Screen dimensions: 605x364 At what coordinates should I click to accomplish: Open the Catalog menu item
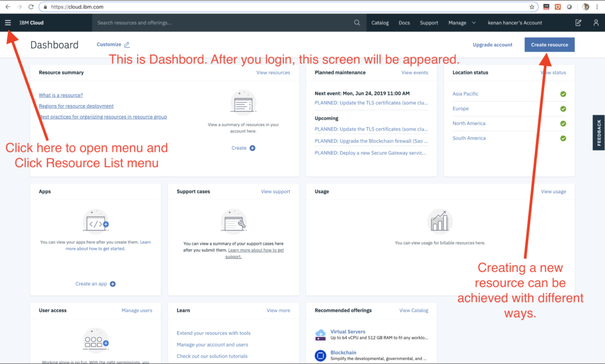tap(380, 23)
